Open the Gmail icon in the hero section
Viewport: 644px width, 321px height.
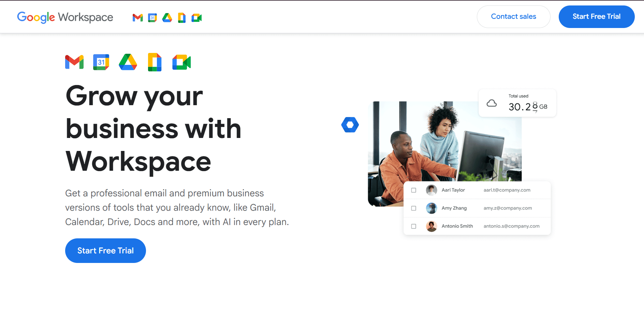74,62
